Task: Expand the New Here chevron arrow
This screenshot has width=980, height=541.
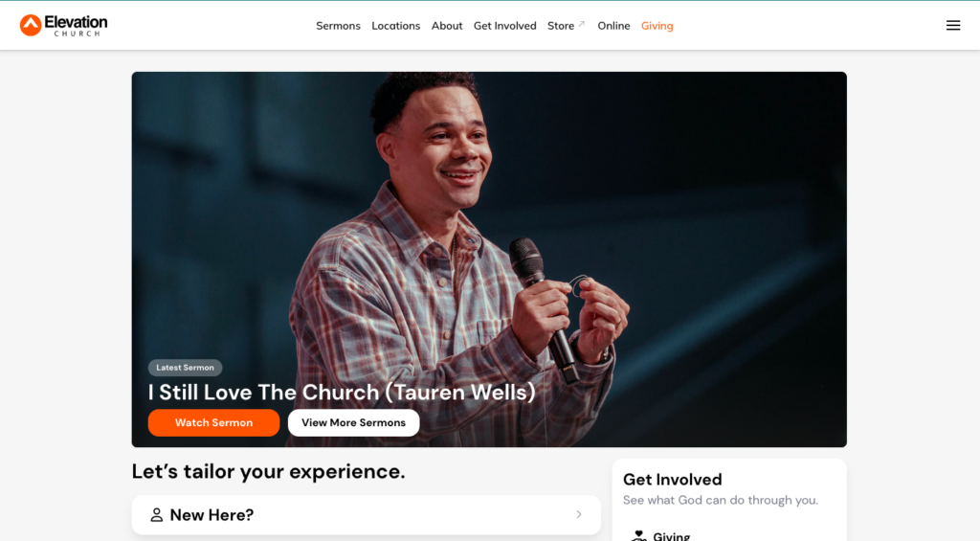Action: pos(579,515)
